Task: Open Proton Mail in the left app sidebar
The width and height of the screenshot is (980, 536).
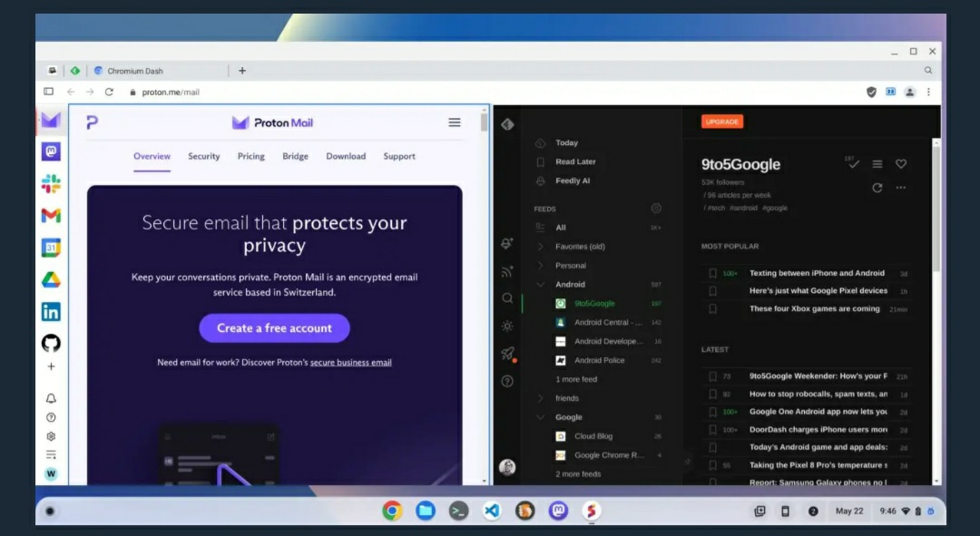Action: click(x=51, y=120)
